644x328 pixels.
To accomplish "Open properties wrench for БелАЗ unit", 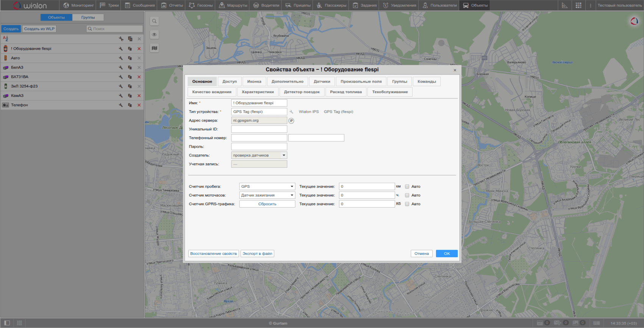I will [121, 67].
